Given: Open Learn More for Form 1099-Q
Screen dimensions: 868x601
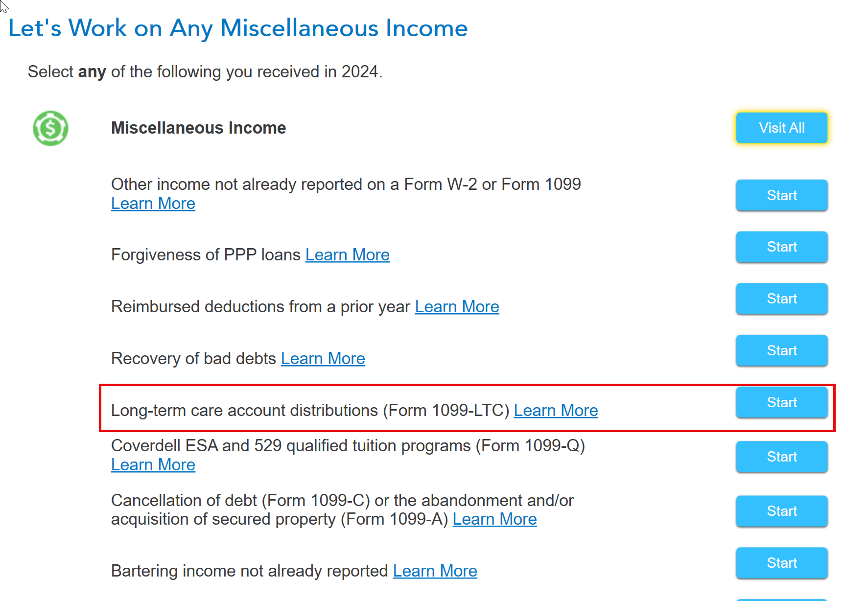Looking at the screenshot, I should coord(153,464).
